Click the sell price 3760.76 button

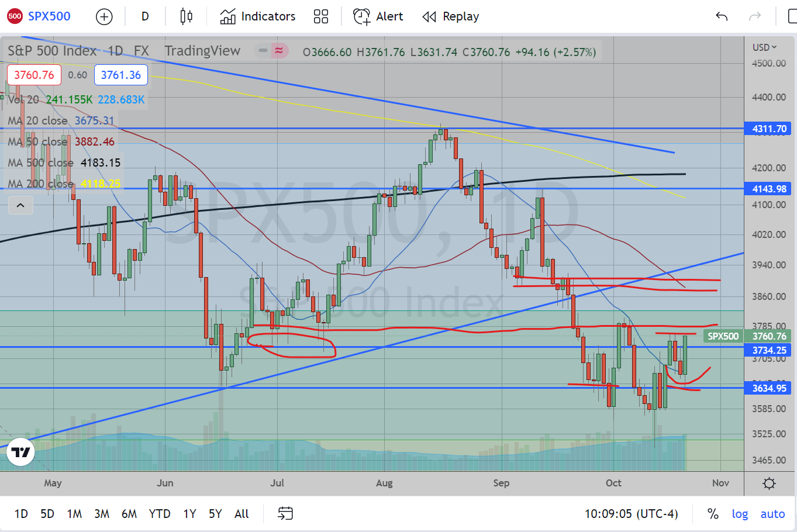(34, 75)
